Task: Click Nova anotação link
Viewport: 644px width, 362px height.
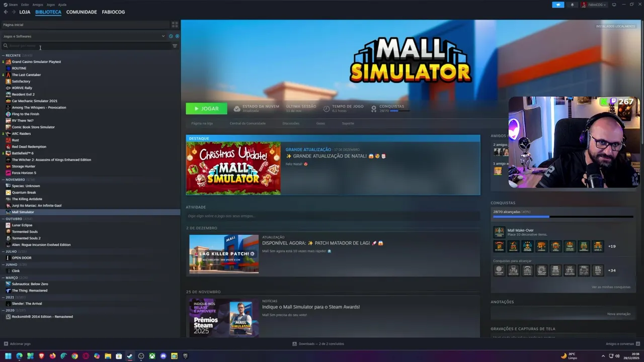Action: (619, 314)
